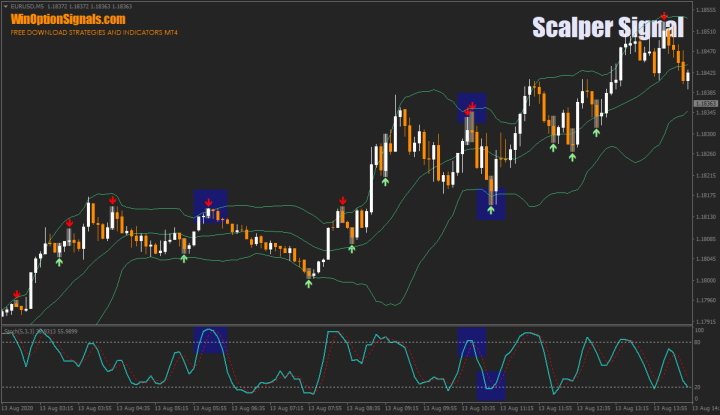Click stochastic scale level 0
The height and width of the screenshot is (415, 720).
pos(697,399)
